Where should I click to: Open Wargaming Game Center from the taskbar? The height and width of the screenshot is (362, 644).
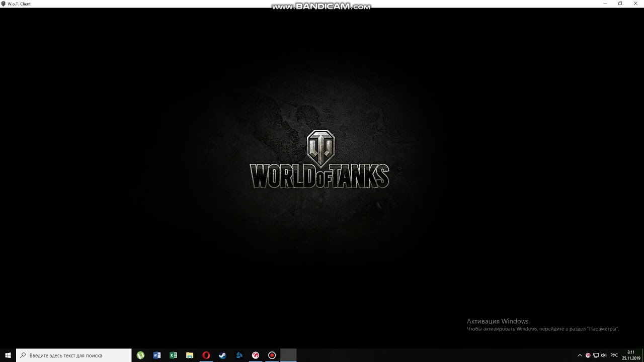(x=256, y=355)
